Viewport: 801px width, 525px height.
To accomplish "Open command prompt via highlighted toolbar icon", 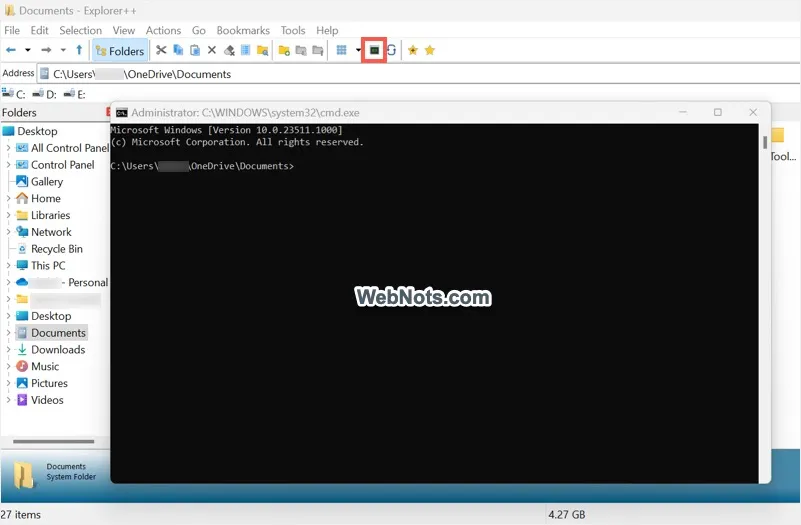I will click(374, 50).
